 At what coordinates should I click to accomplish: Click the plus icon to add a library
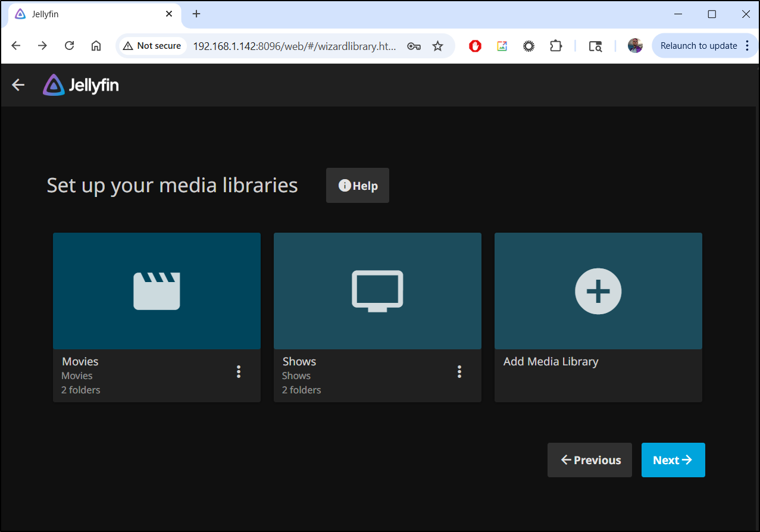(598, 291)
